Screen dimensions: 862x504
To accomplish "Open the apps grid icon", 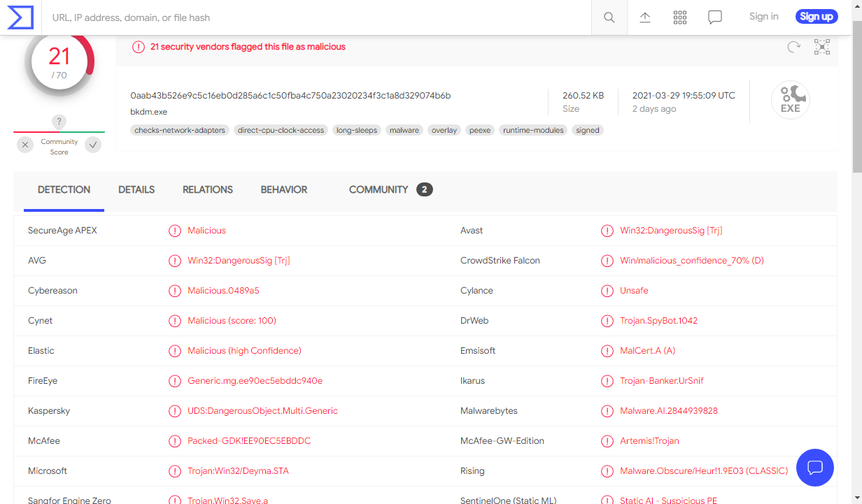I will click(x=680, y=17).
